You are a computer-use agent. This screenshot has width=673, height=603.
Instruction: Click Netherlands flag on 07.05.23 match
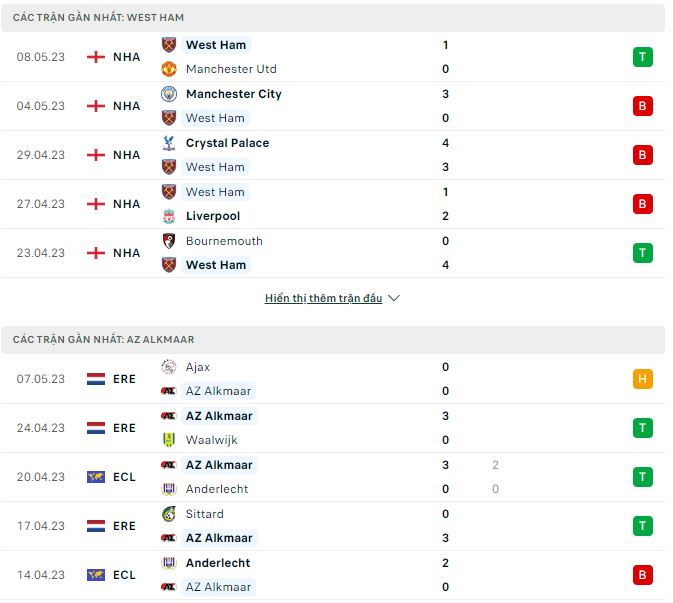(x=96, y=379)
